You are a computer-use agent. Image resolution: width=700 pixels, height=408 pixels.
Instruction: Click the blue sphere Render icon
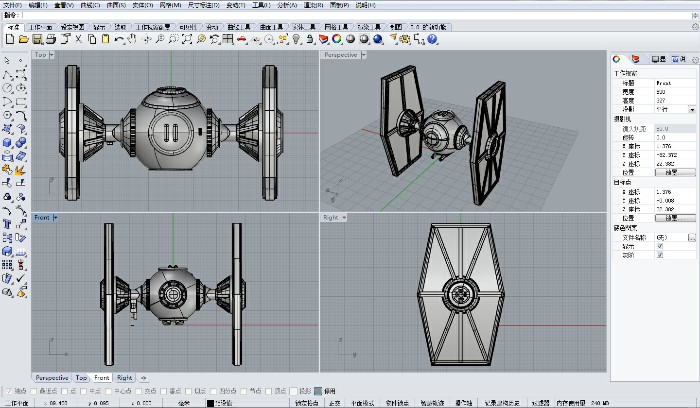pos(378,39)
